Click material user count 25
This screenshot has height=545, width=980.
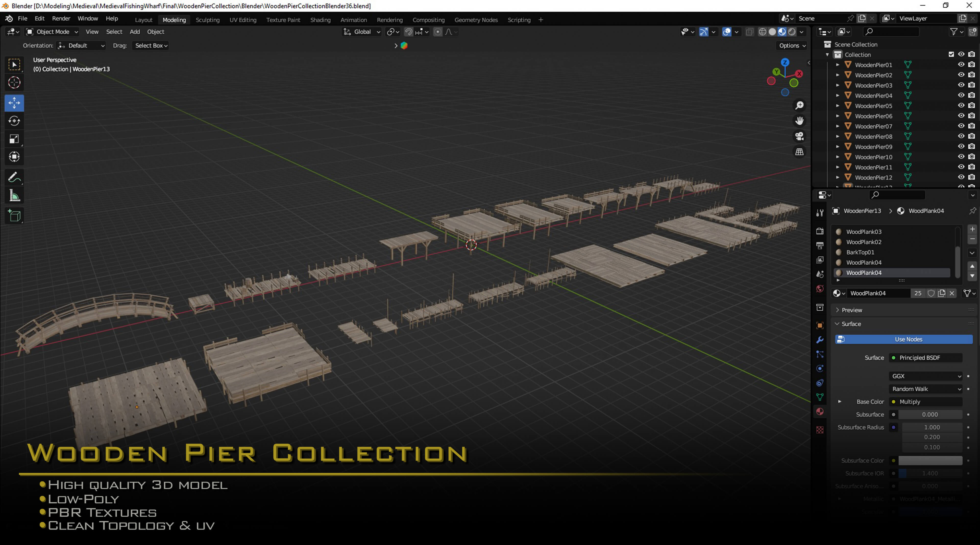click(x=918, y=293)
